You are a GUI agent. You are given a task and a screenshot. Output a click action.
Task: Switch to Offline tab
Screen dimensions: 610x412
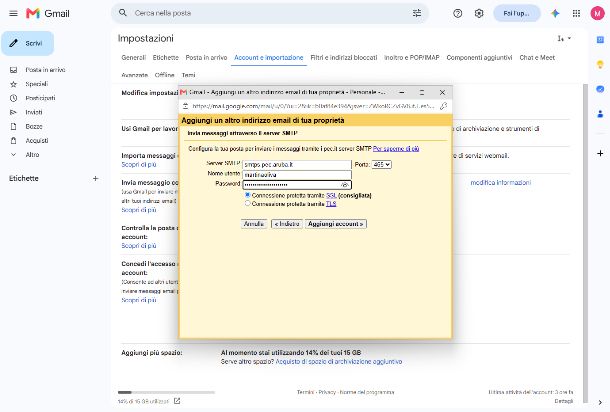click(x=164, y=75)
